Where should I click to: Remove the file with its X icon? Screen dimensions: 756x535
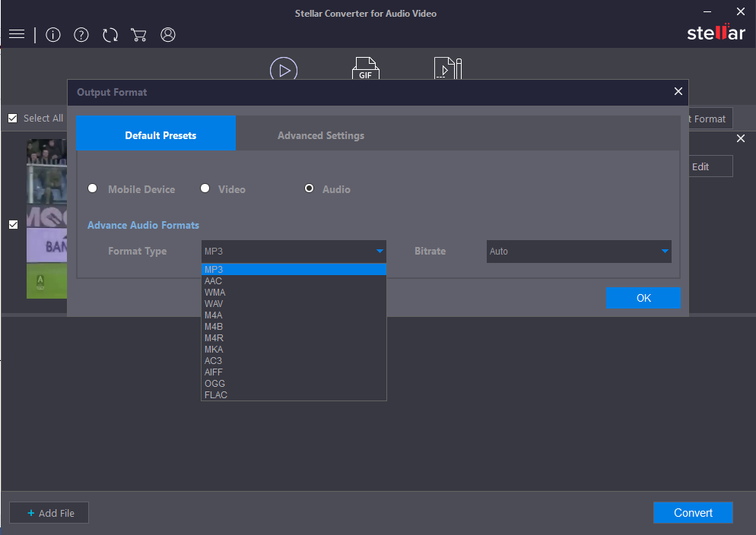click(x=741, y=138)
